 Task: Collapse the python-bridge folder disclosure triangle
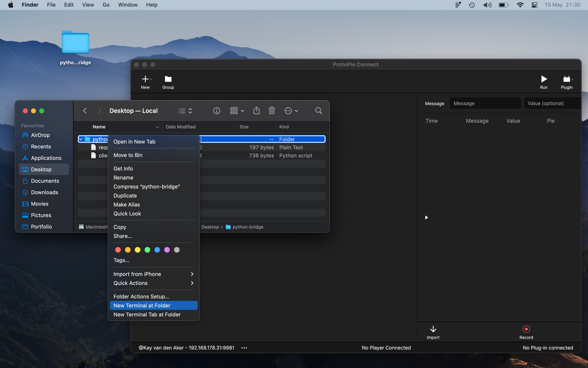[81, 139]
